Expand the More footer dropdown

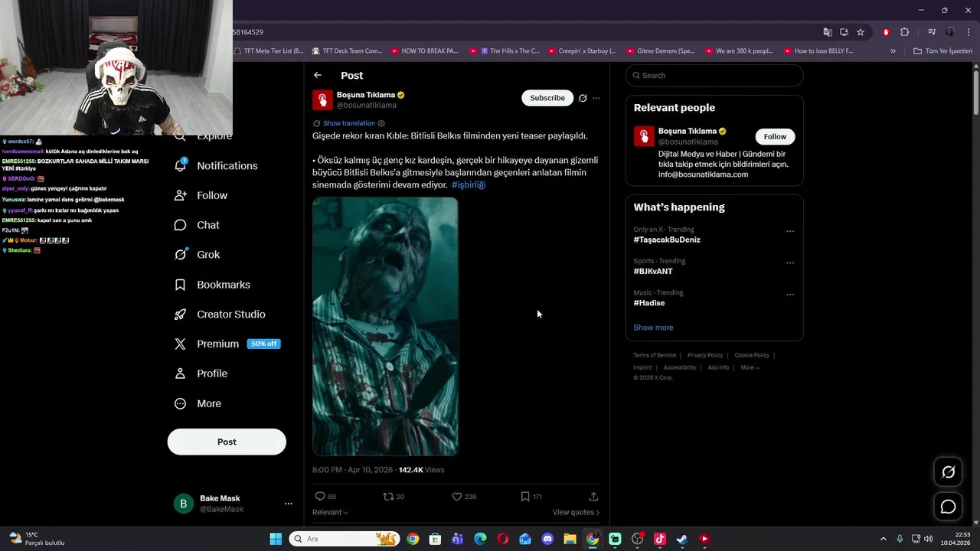750,367
